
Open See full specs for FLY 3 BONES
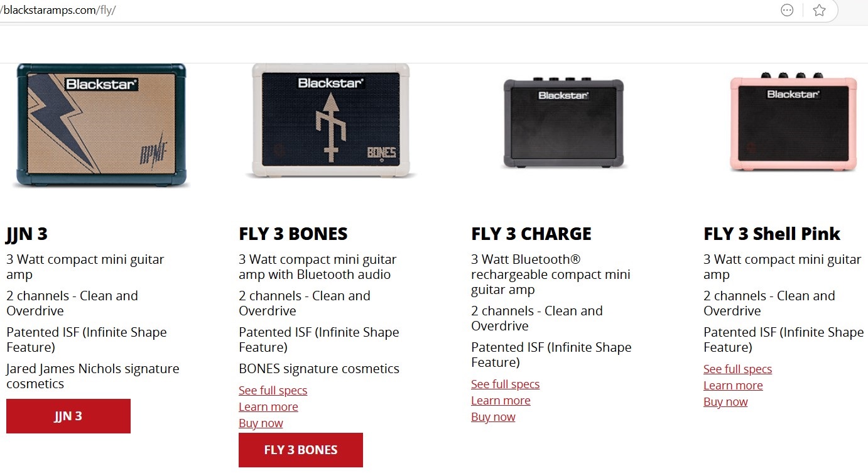click(x=273, y=391)
